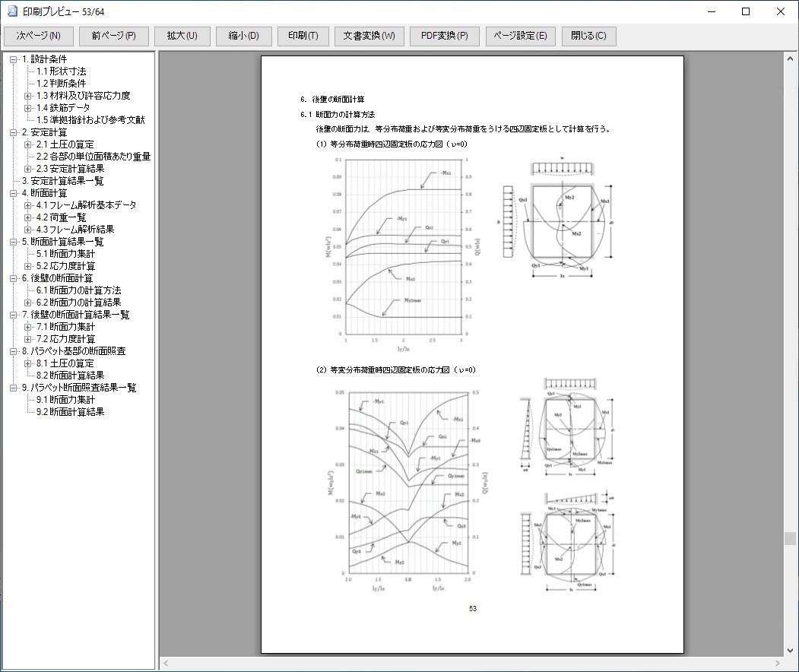Open section 1.4 鉄筋データ
Viewport: 799px width, 672px height.
tap(63, 108)
